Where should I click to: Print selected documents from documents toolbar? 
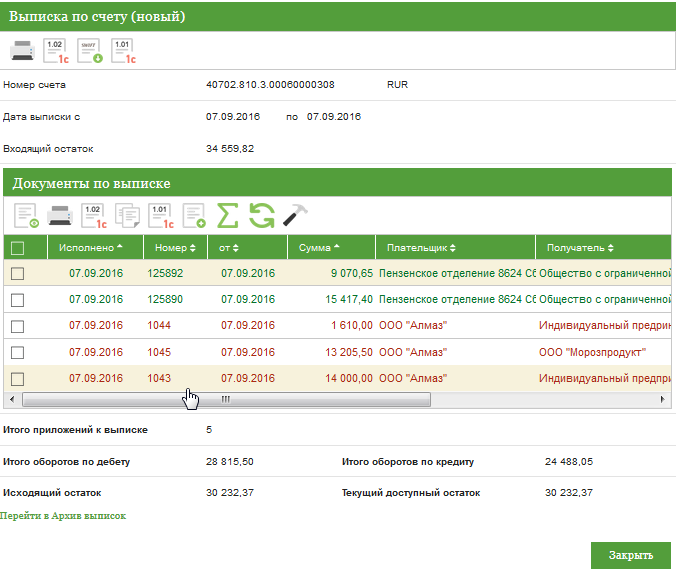60,215
